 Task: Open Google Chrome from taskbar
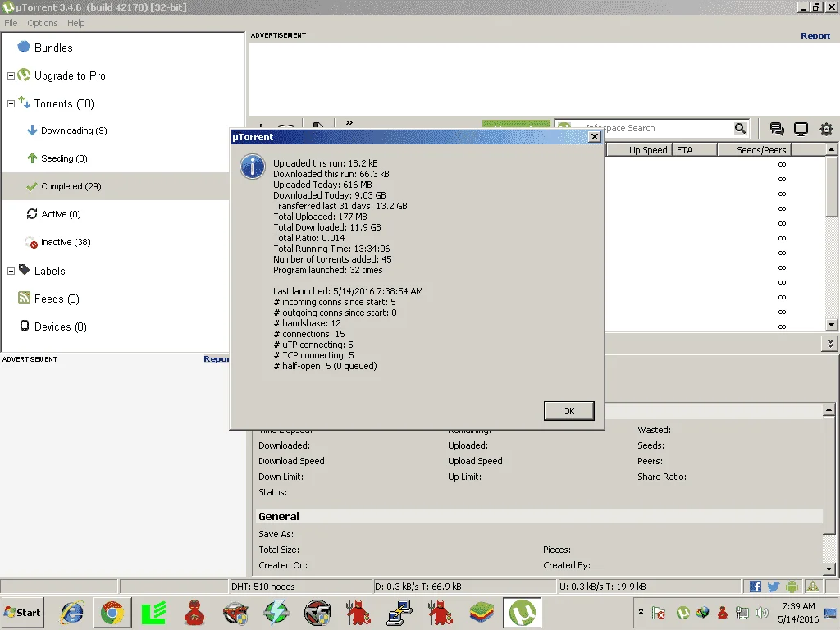click(112, 613)
